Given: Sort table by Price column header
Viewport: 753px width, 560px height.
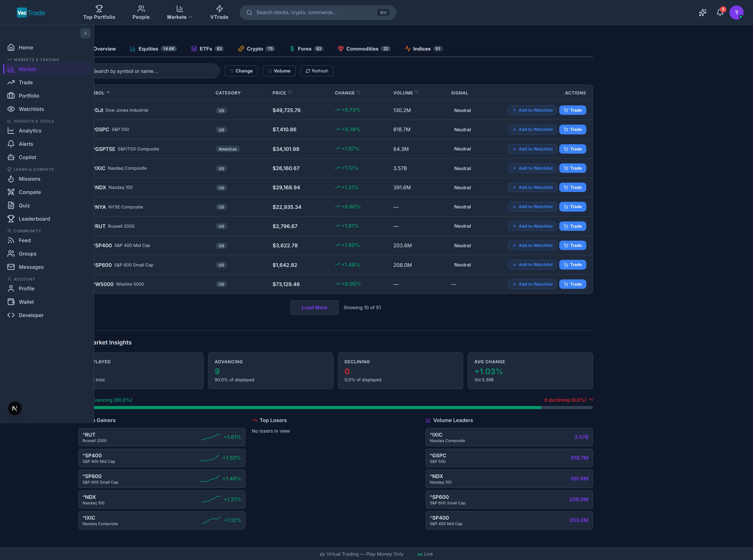Looking at the screenshot, I should pyautogui.click(x=282, y=92).
